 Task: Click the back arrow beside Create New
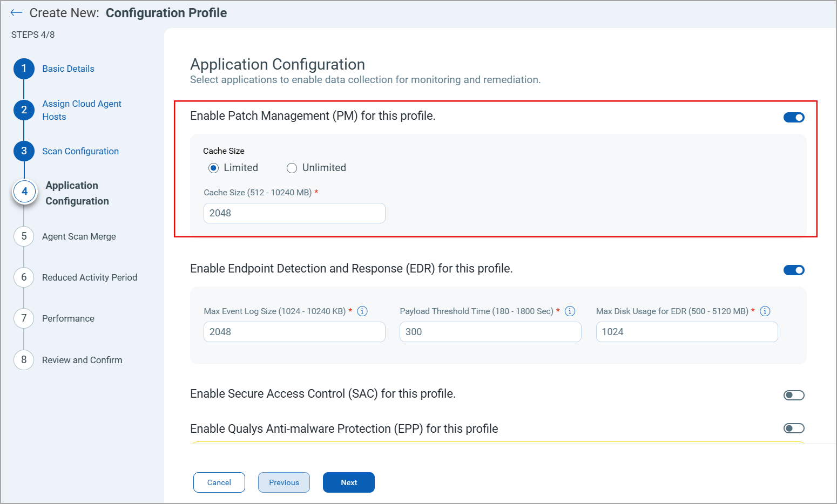point(16,12)
